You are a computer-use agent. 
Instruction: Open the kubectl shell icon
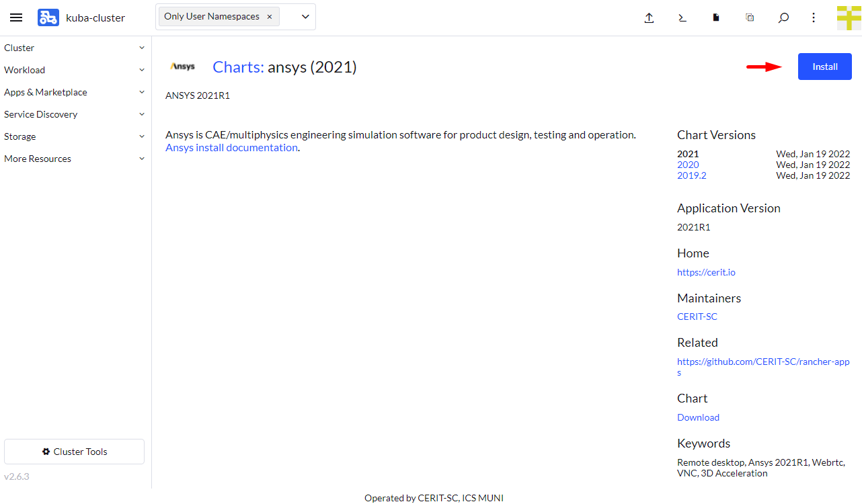(682, 18)
